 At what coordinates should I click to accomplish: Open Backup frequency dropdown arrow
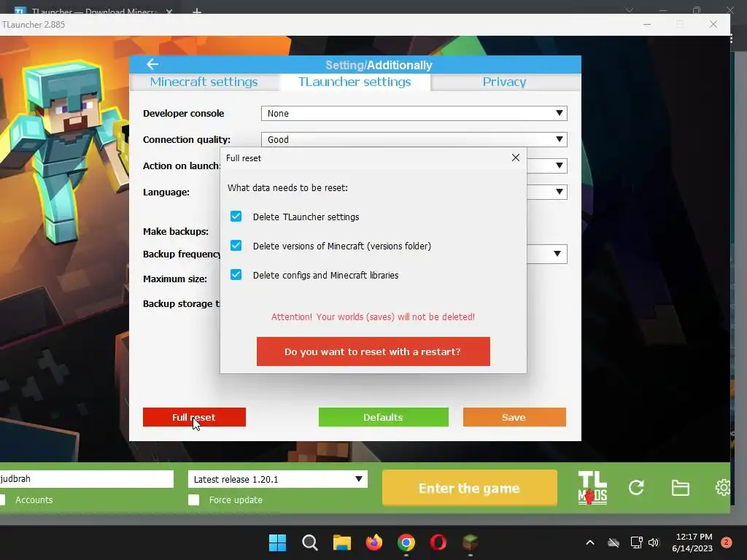click(557, 254)
